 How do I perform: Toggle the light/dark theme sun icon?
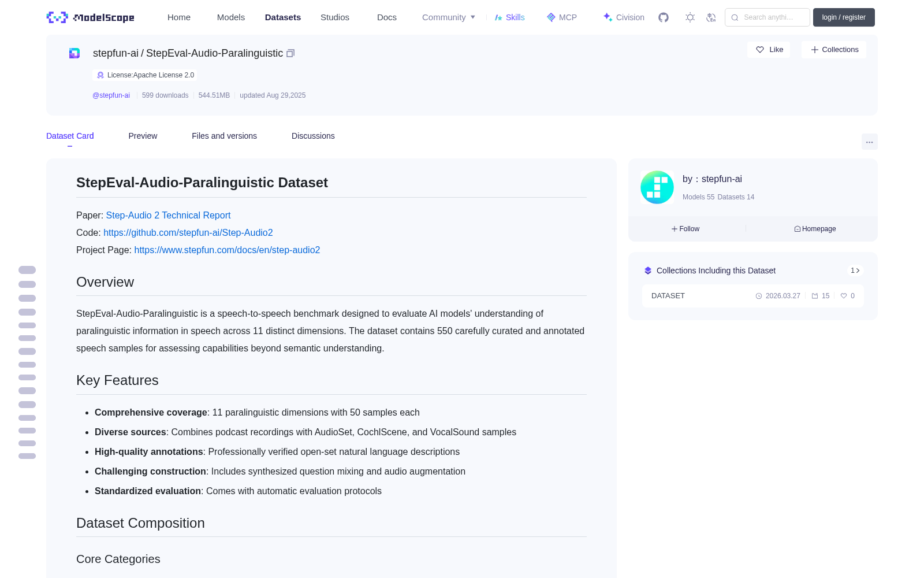(690, 17)
